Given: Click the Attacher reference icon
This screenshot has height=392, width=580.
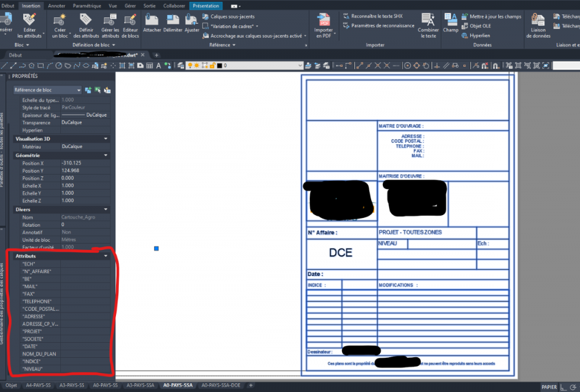Looking at the screenshot, I should point(151,23).
